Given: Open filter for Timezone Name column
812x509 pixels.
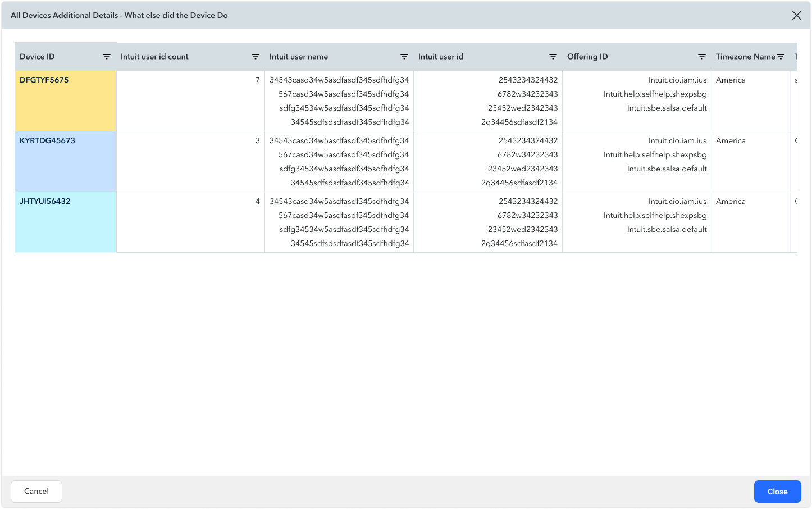Looking at the screenshot, I should click(x=781, y=57).
